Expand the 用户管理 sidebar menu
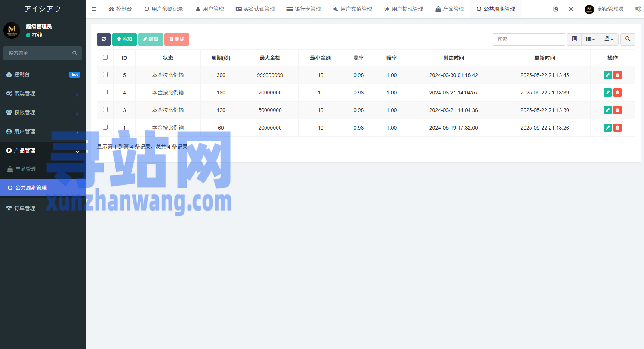Screen dimensions: 644x349 click(x=43, y=131)
